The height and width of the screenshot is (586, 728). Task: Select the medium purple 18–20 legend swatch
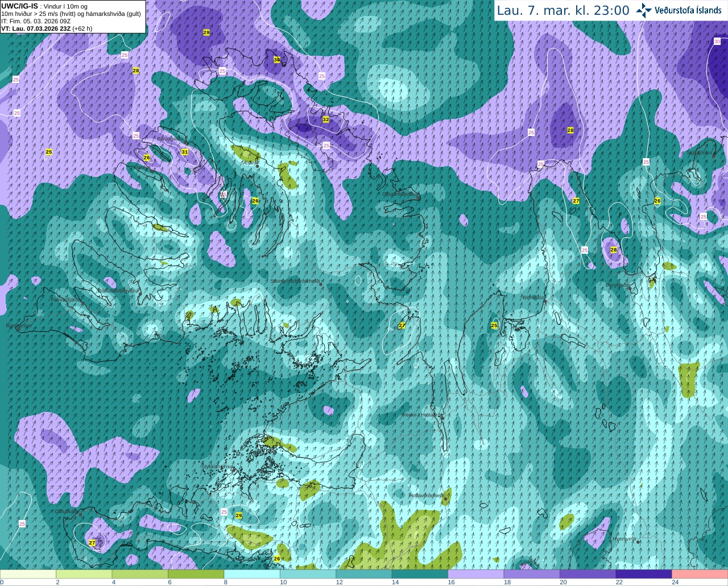532,573
